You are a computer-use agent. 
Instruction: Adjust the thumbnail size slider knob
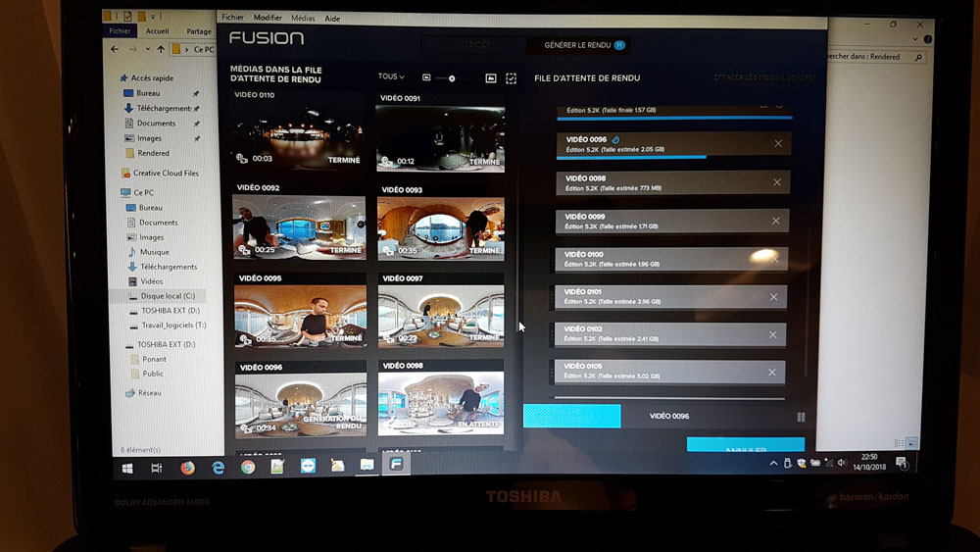coord(452,78)
